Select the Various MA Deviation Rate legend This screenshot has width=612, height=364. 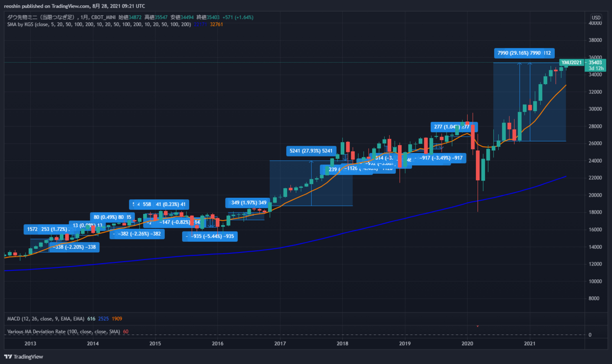pos(64,332)
